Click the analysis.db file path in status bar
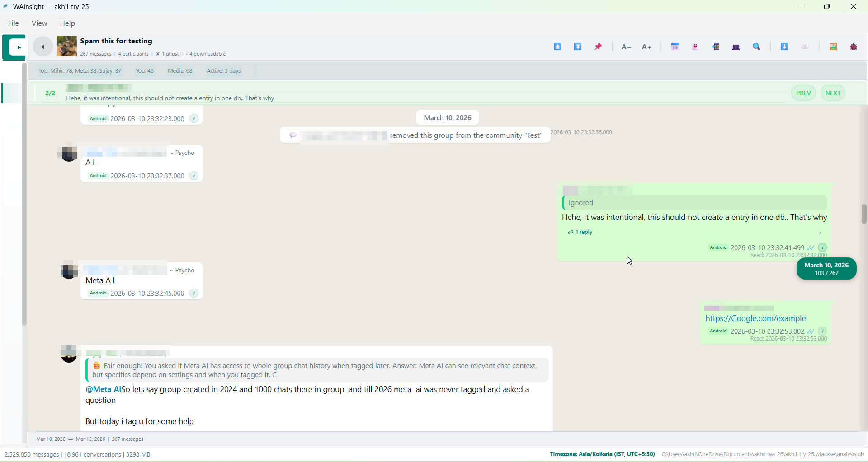 click(x=763, y=454)
